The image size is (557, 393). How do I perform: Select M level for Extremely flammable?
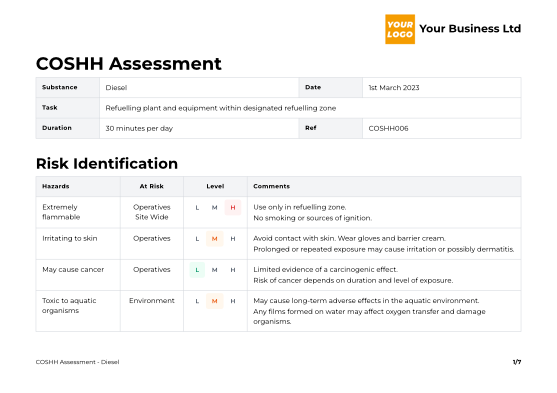(215, 208)
